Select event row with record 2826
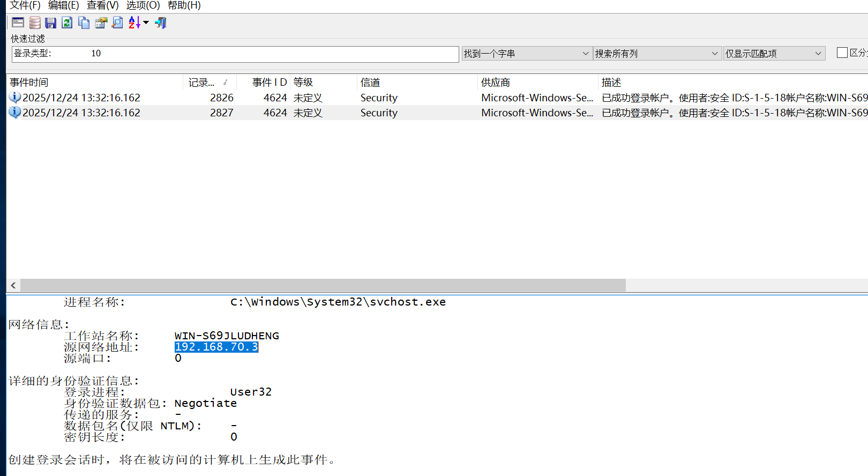Viewport: 868px width, 476px height. [437, 98]
